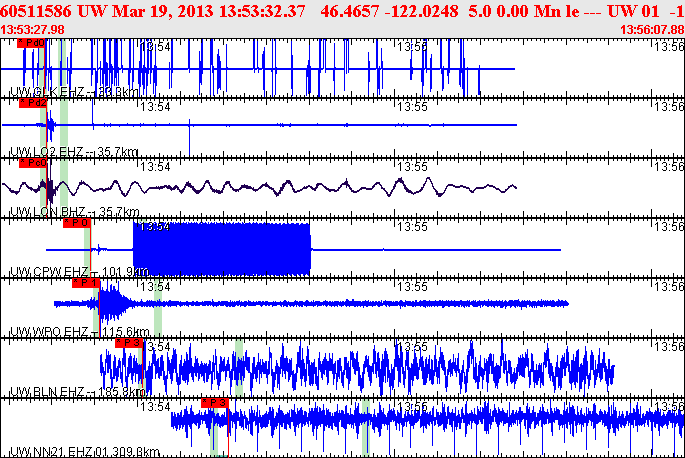Click the window start time 13:53:27.98
Screen dimensions: 685x458
34,30
